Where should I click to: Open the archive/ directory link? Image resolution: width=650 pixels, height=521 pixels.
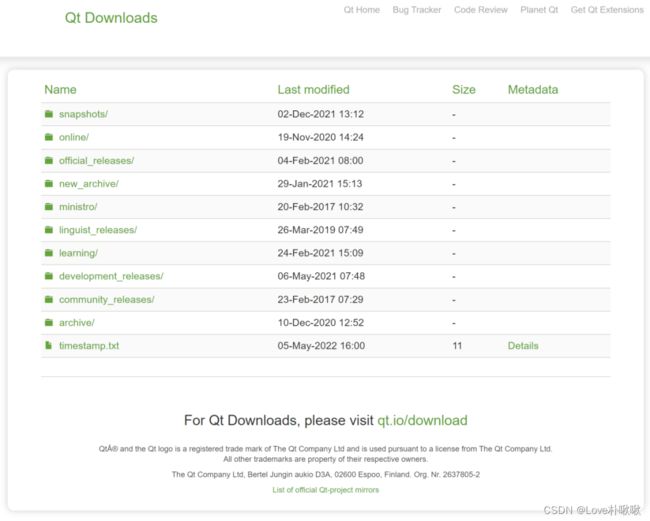click(x=77, y=322)
